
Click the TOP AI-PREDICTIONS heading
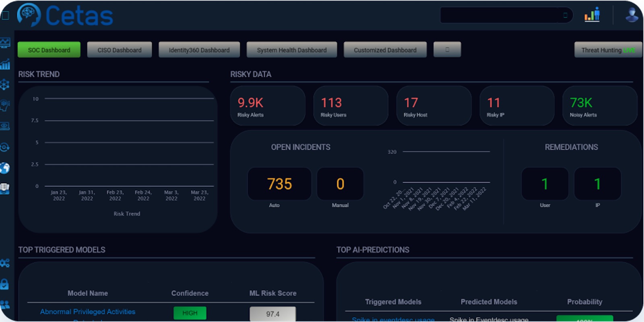[373, 250]
